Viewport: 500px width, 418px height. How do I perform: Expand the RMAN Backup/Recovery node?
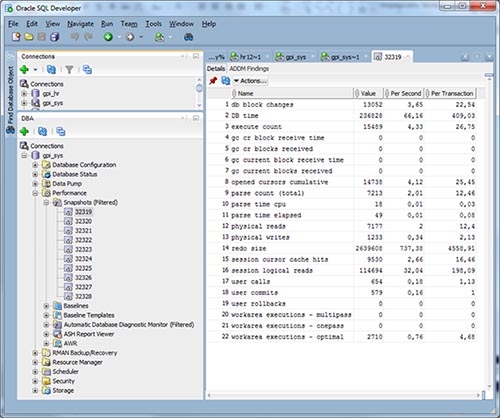tap(35, 353)
